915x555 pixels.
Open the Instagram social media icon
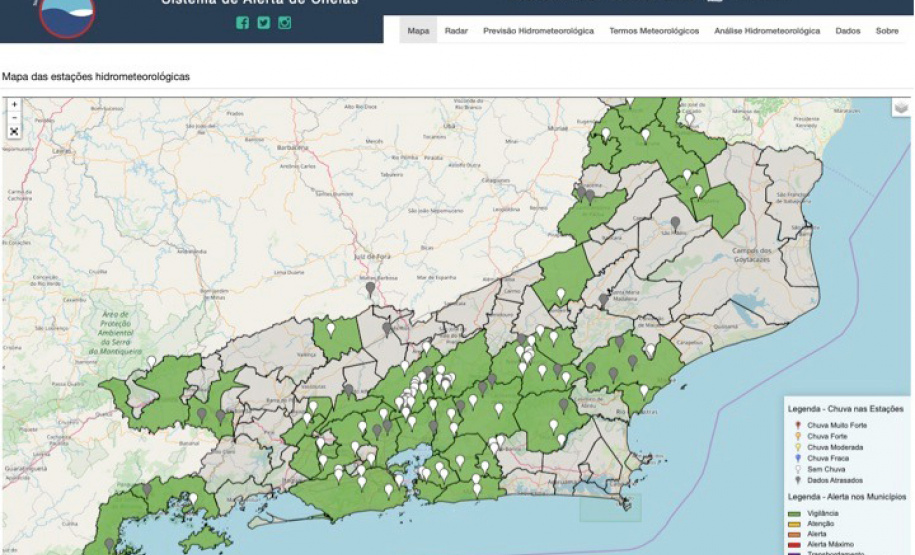click(x=285, y=23)
